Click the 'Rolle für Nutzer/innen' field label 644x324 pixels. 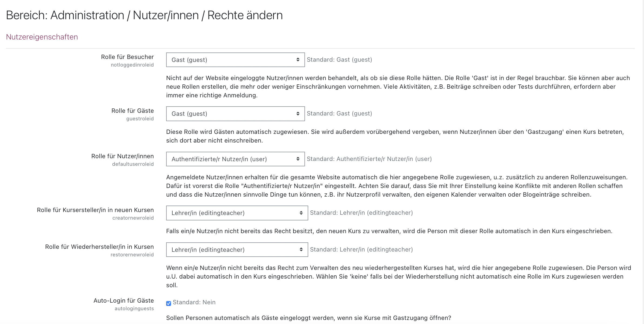122,156
